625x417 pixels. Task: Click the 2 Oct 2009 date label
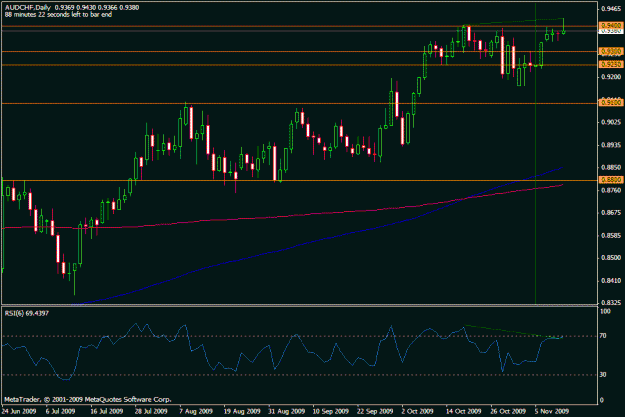click(x=417, y=411)
